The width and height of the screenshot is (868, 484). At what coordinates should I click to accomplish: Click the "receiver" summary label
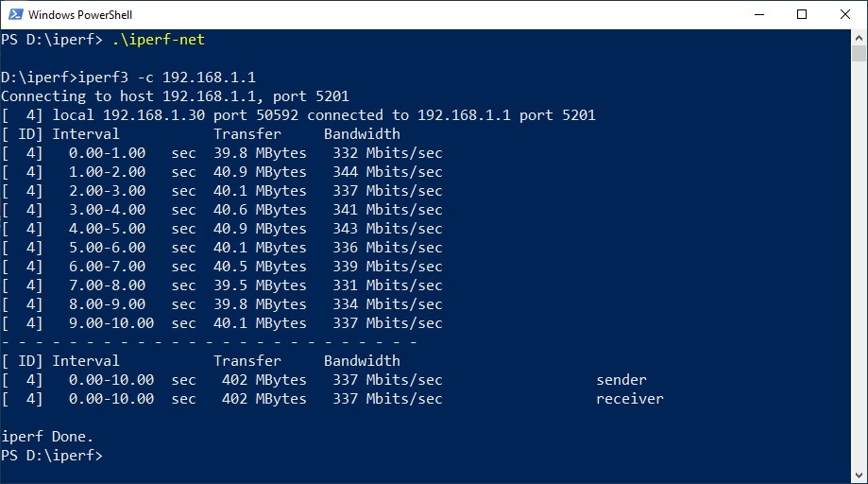click(630, 399)
